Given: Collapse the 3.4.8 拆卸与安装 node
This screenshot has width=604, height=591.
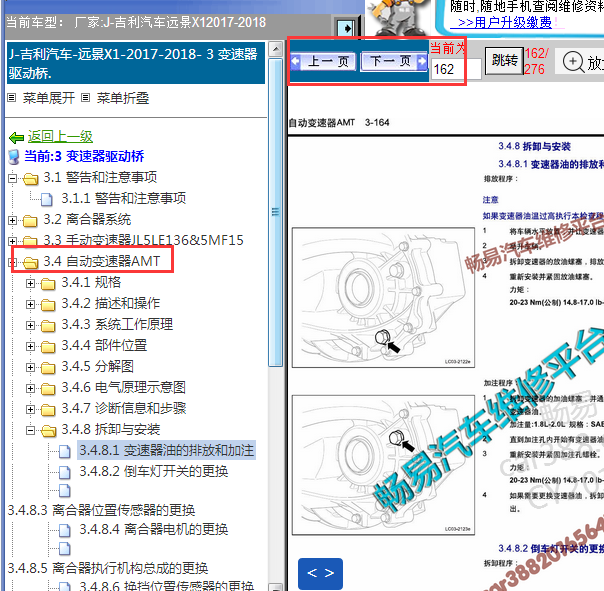Looking at the screenshot, I should click(30, 430).
